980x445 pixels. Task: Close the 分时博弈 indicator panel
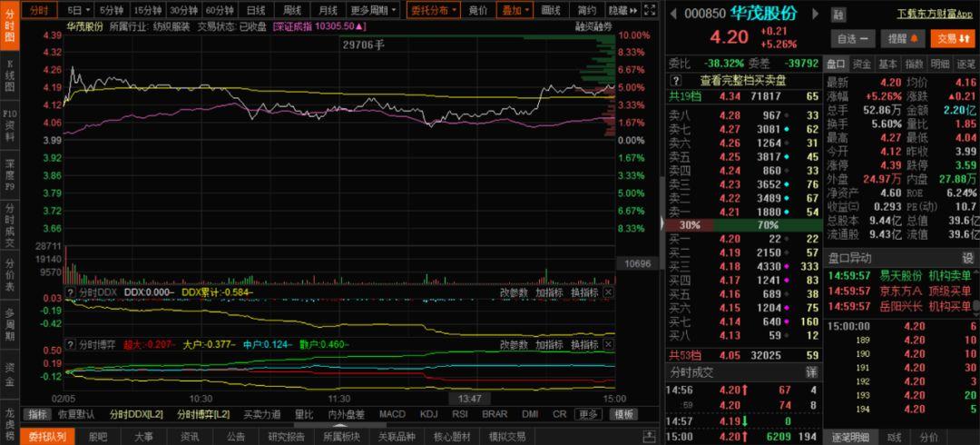pyautogui.click(x=608, y=344)
